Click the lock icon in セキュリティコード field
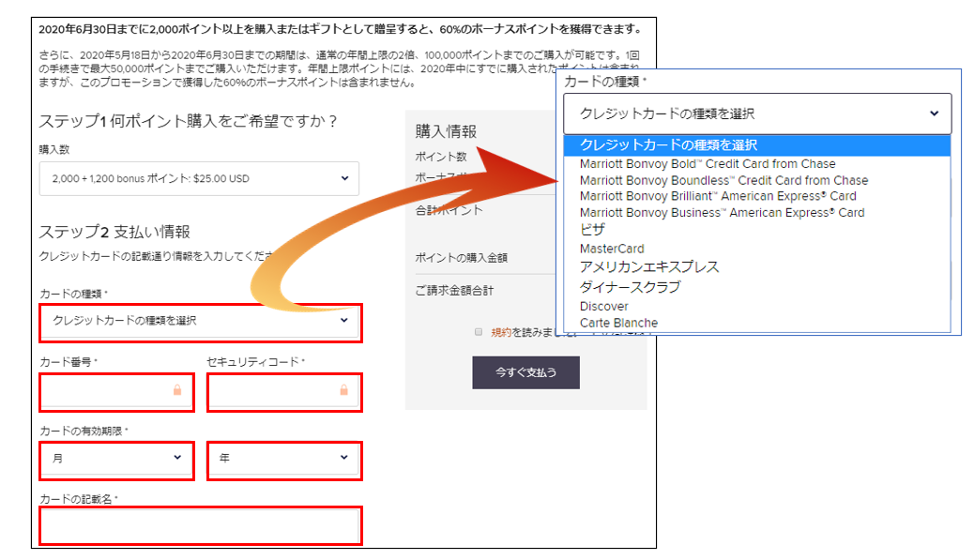974x560 pixels. coord(343,390)
